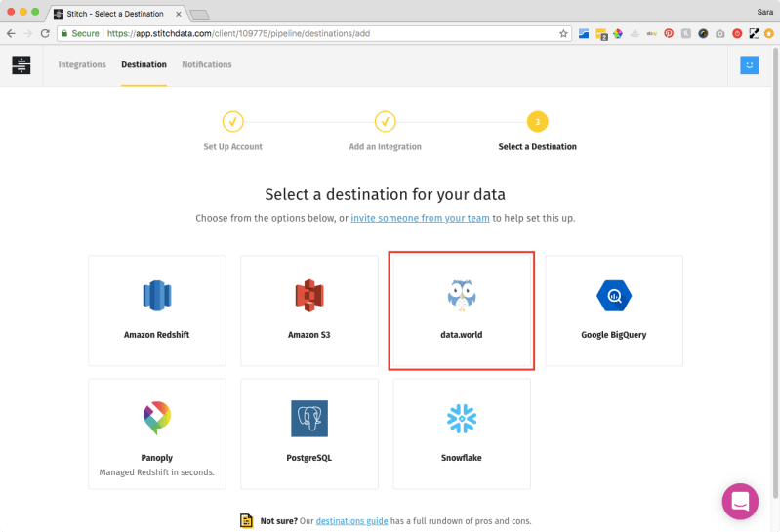The width and height of the screenshot is (780, 532).
Task: Go back in browser history
Action: point(11,33)
